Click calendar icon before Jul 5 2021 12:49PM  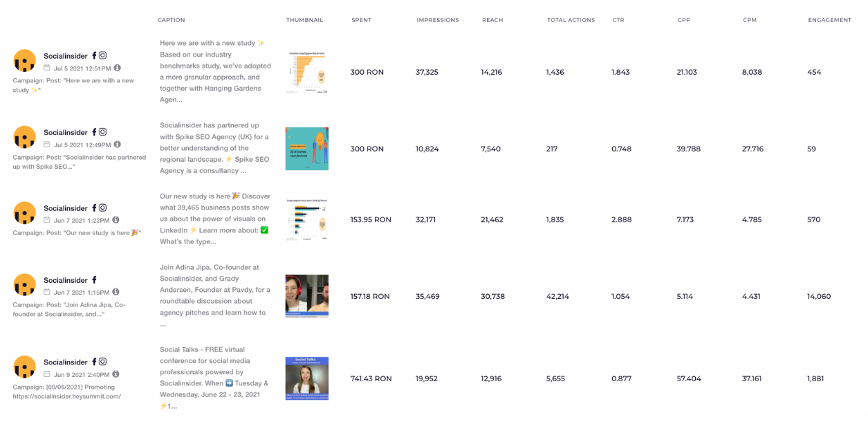47,145
